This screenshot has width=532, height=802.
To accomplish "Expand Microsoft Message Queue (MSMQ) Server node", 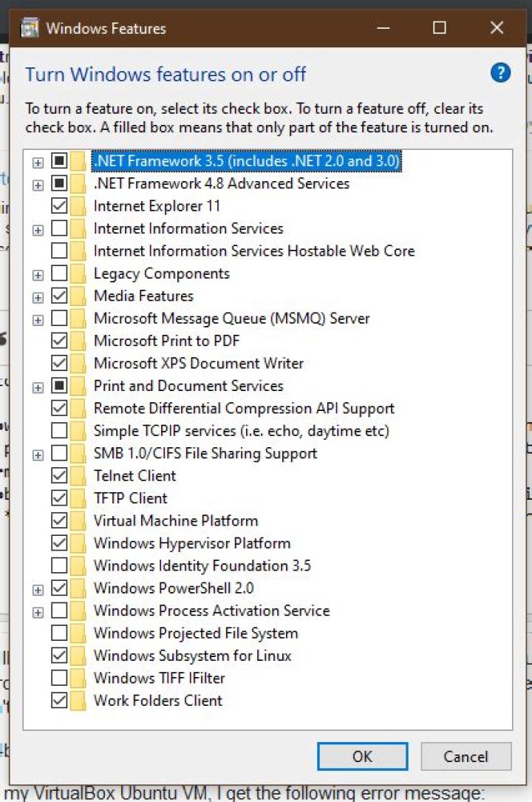I will pyautogui.click(x=38, y=320).
